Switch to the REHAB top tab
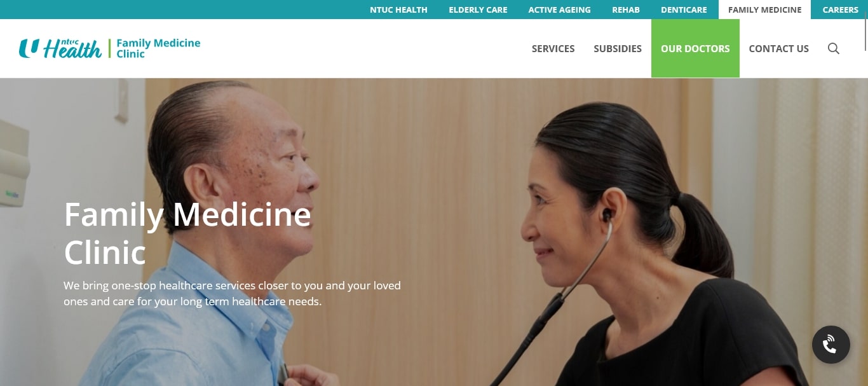 [x=626, y=10]
